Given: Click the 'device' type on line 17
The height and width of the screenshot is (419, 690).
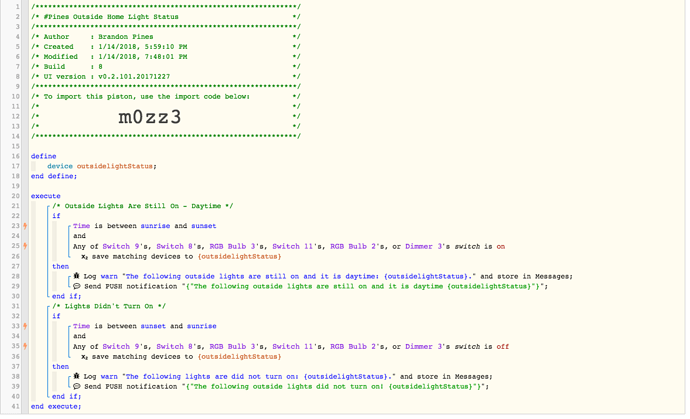Looking at the screenshot, I should pos(60,166).
